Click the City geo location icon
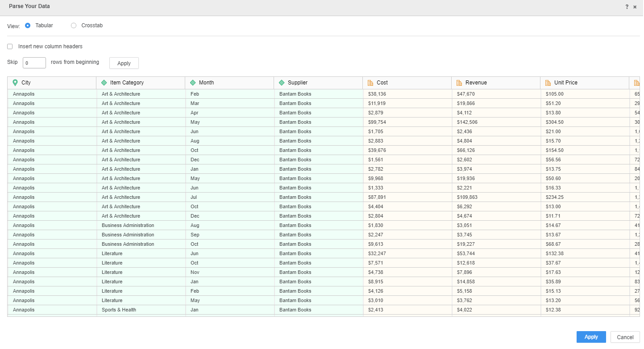 (15, 83)
